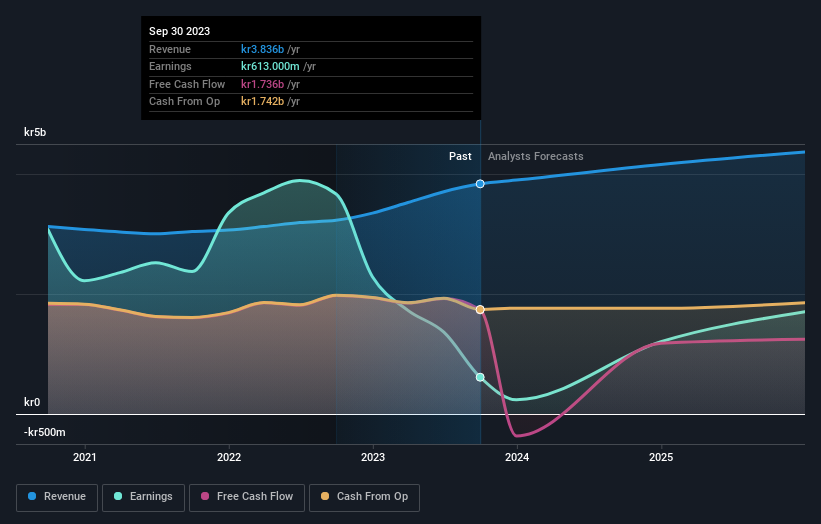Click the 2022 x-axis label

(229, 458)
